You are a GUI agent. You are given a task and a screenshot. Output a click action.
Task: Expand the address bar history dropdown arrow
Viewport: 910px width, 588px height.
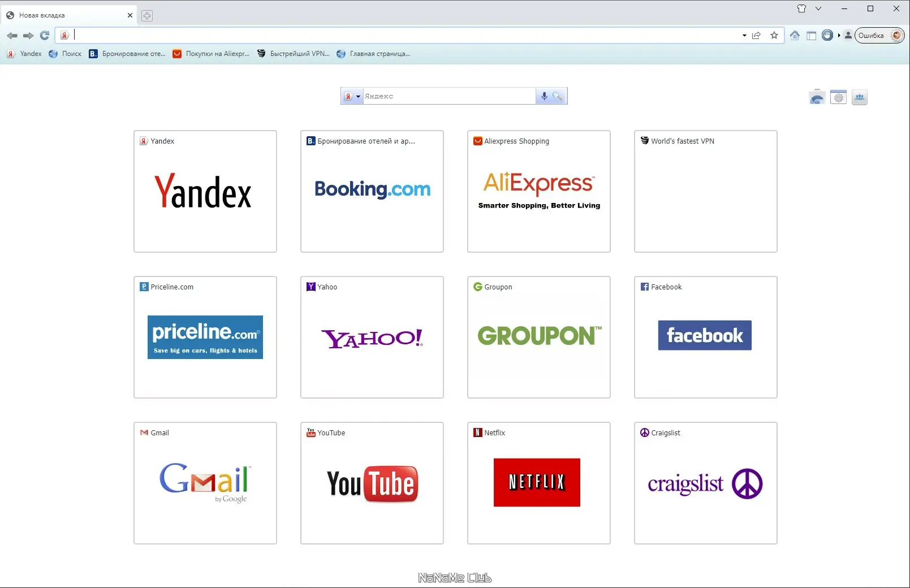(744, 36)
